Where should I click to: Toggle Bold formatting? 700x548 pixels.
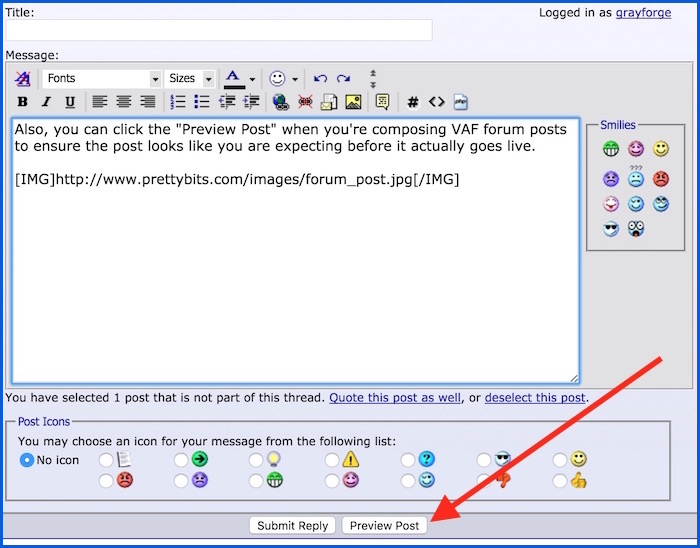[x=22, y=102]
